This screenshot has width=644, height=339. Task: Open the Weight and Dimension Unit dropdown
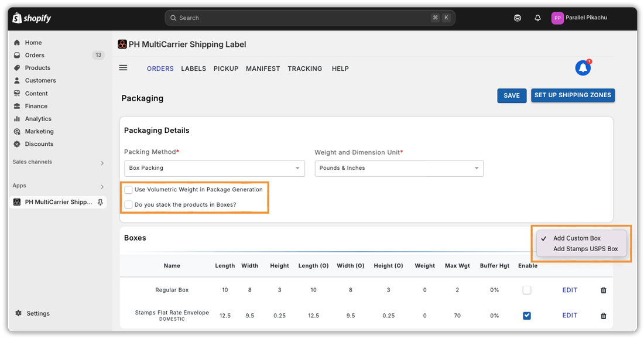(399, 169)
